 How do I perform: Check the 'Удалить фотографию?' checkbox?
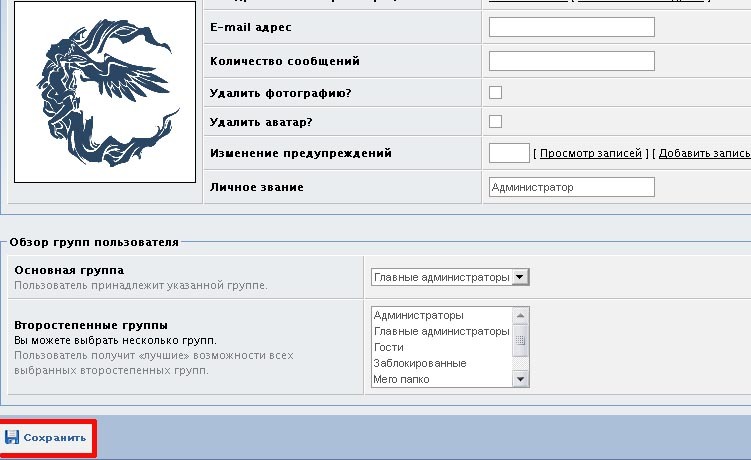pyautogui.click(x=495, y=93)
